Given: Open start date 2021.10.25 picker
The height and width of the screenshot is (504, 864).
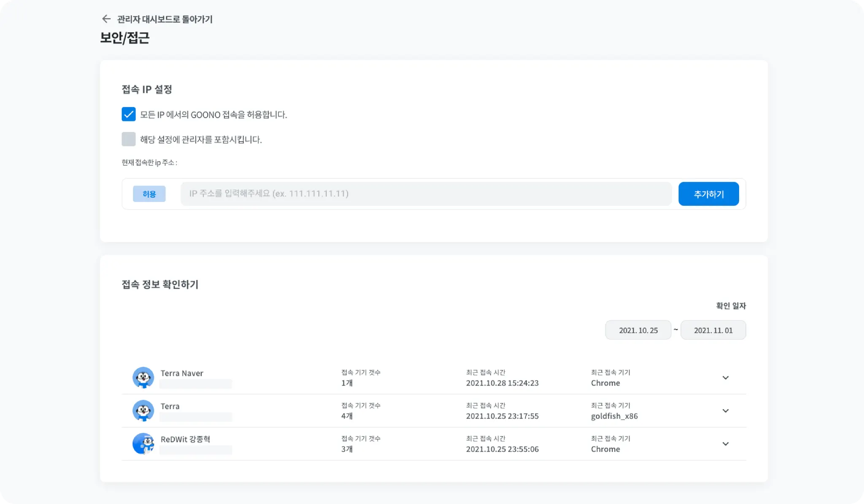Looking at the screenshot, I should pos(638,330).
